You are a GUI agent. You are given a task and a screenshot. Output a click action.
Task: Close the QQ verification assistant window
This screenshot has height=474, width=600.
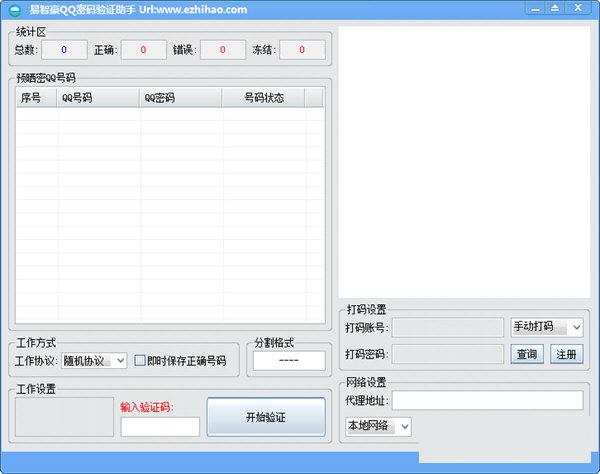[x=579, y=8]
